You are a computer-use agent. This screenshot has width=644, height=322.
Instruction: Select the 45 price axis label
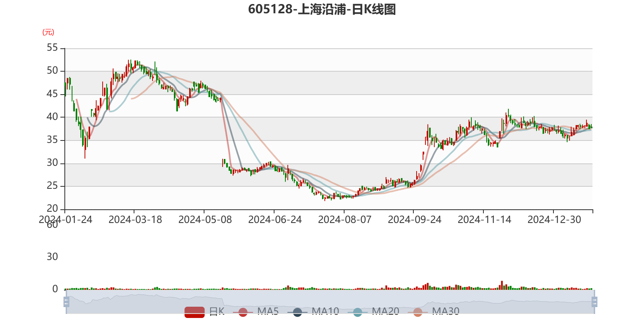coord(52,94)
